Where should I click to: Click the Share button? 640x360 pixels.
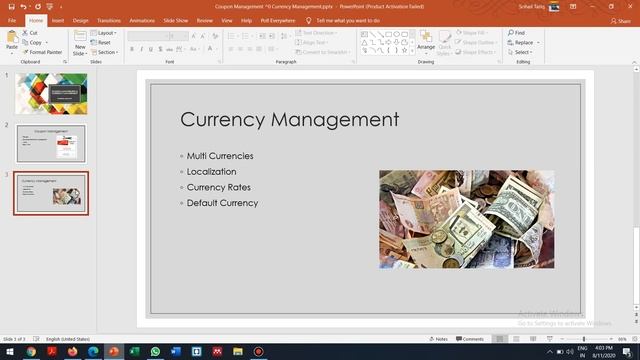(621, 20)
